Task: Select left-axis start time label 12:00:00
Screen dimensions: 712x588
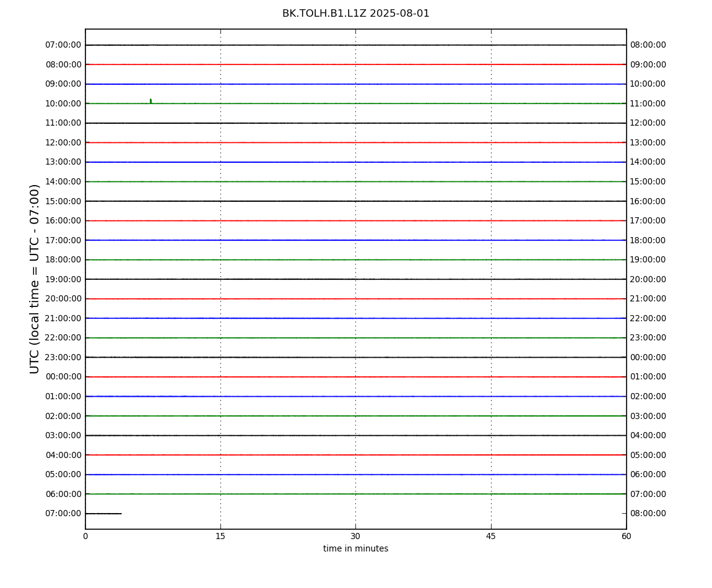Action: 63,142
